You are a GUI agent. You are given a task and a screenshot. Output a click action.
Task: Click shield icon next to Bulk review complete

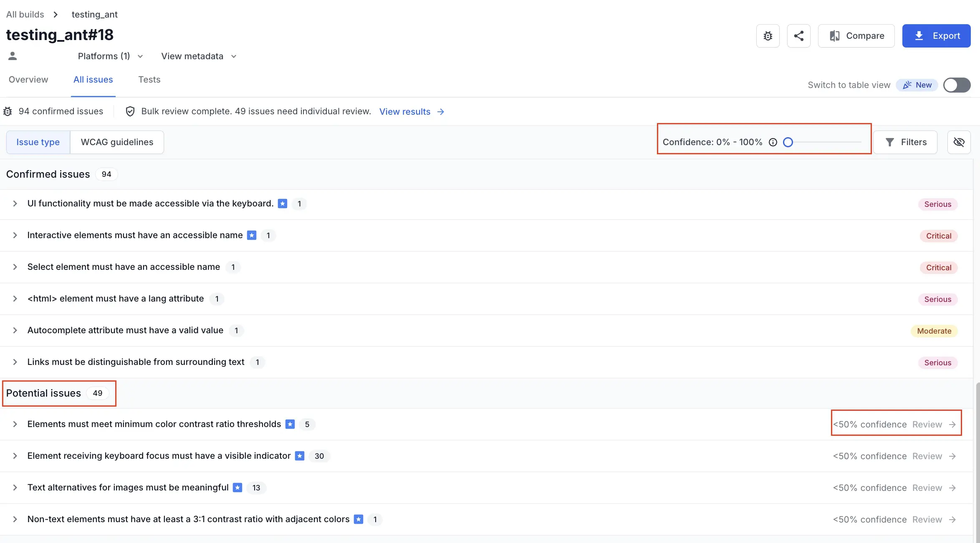[130, 111]
